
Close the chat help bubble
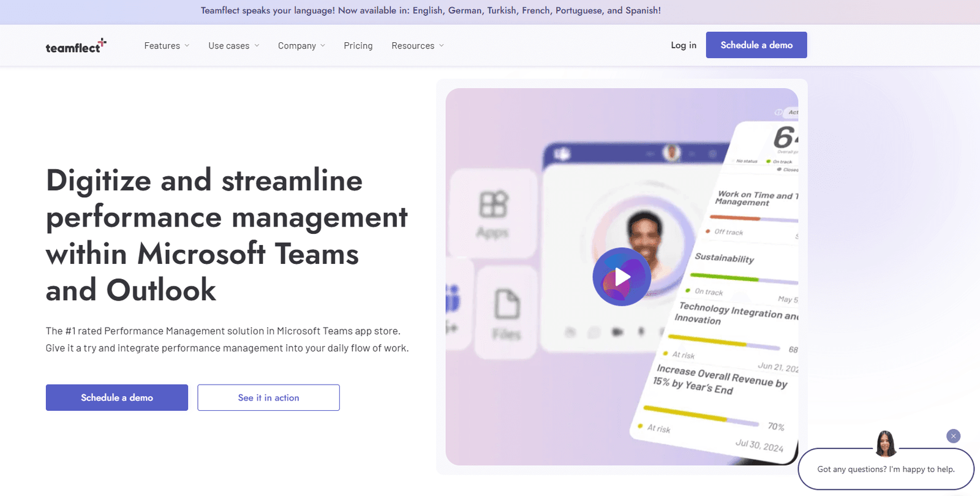click(953, 436)
